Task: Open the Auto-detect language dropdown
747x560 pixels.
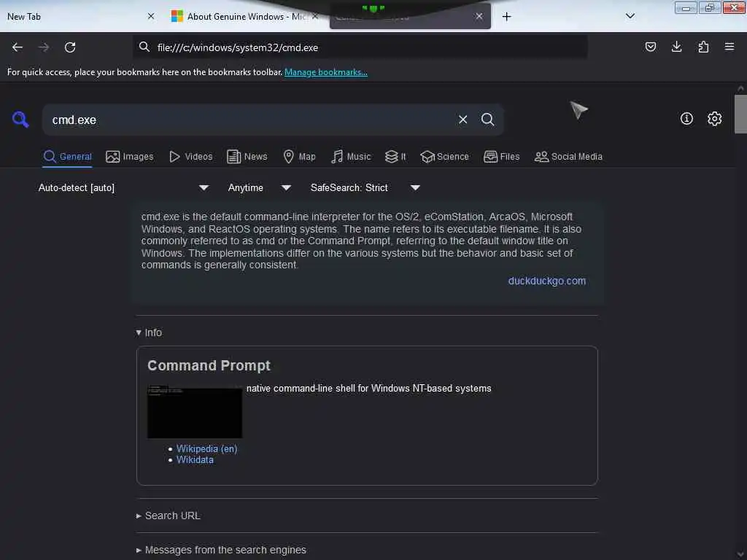Action: pyautogui.click(x=123, y=187)
